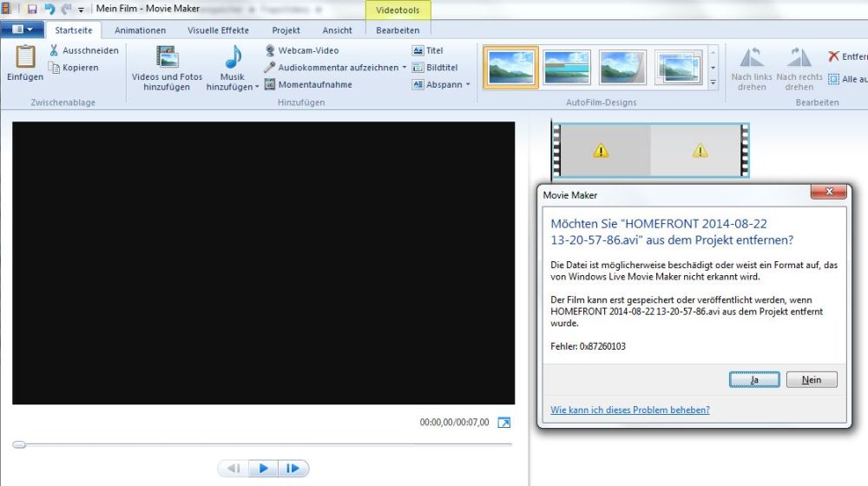
Task: Open Musik hinzufügen dropdown arrow
Action: coord(257,87)
